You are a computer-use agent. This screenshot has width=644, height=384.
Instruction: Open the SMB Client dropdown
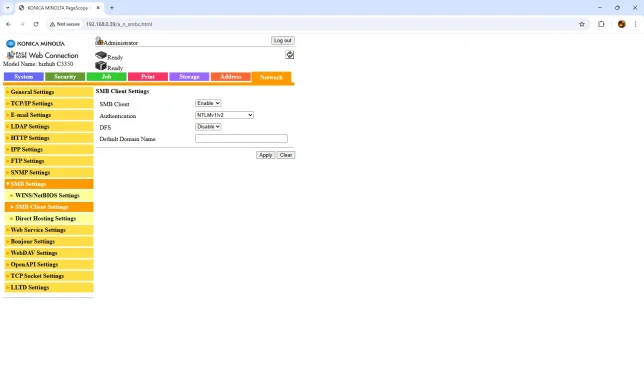click(x=208, y=103)
